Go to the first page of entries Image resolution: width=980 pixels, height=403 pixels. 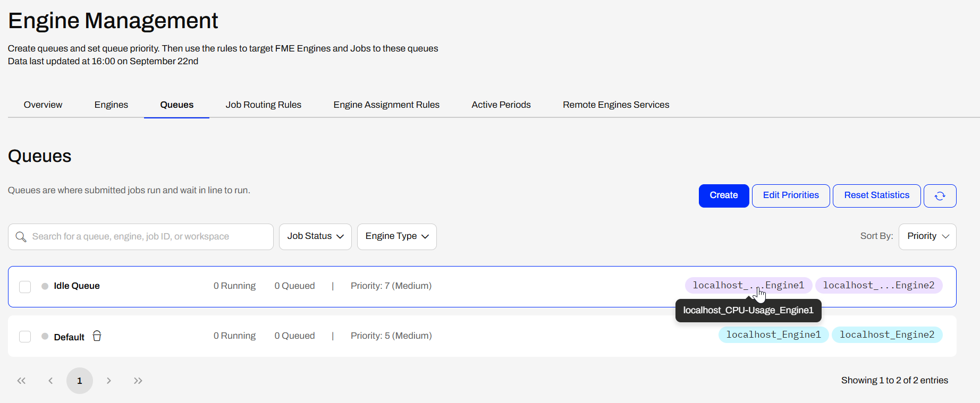pos(21,381)
